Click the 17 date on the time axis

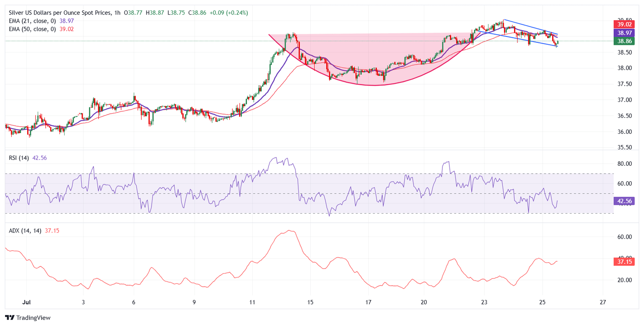[368, 302]
